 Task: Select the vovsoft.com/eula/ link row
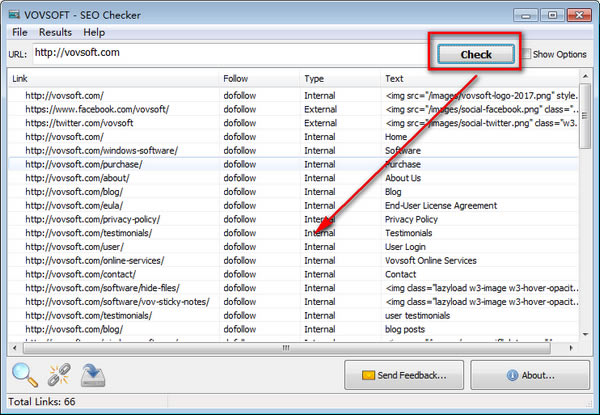coord(293,206)
